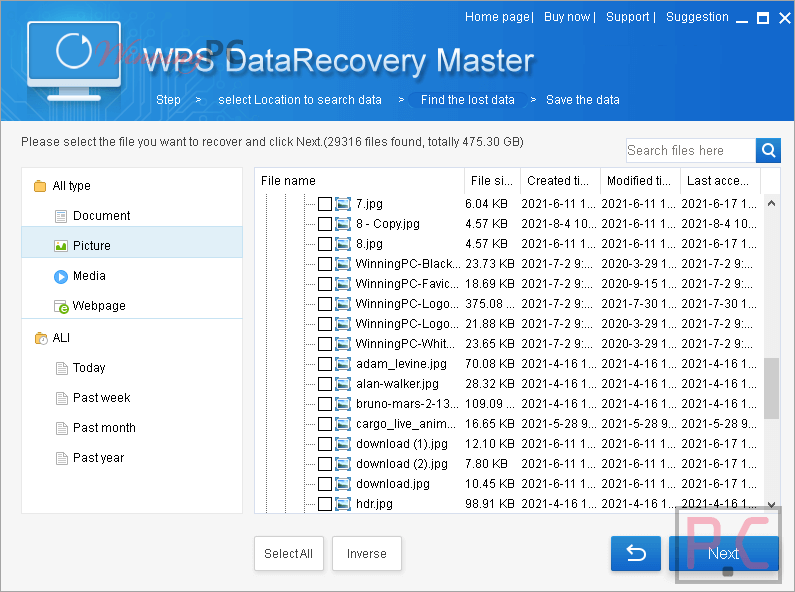Click the 98.91 KB size cell

point(490,504)
